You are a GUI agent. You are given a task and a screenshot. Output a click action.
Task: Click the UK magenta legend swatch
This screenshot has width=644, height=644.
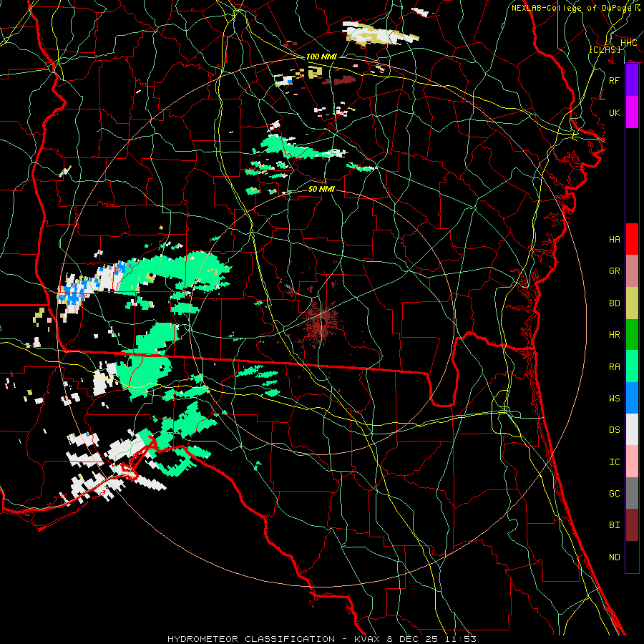[632, 112]
